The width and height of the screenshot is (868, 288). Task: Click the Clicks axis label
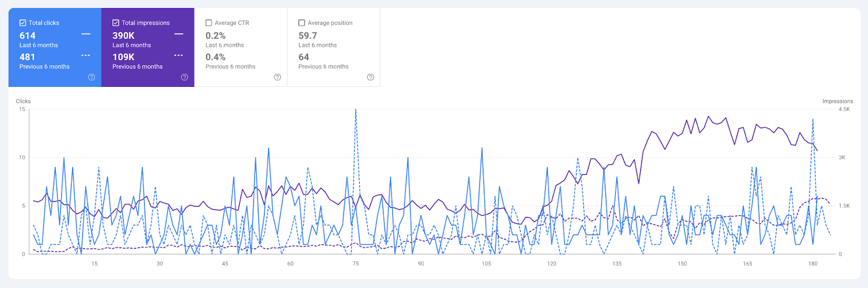[x=23, y=101]
